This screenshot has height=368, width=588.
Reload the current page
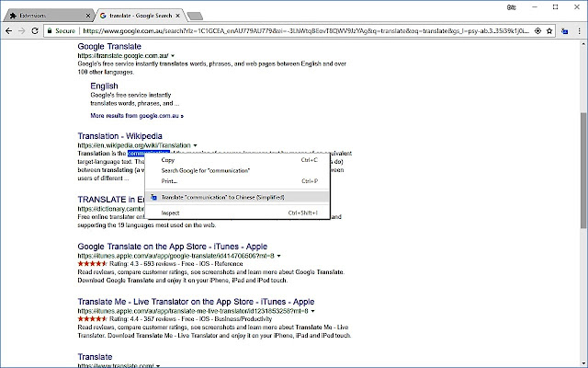(x=35, y=31)
